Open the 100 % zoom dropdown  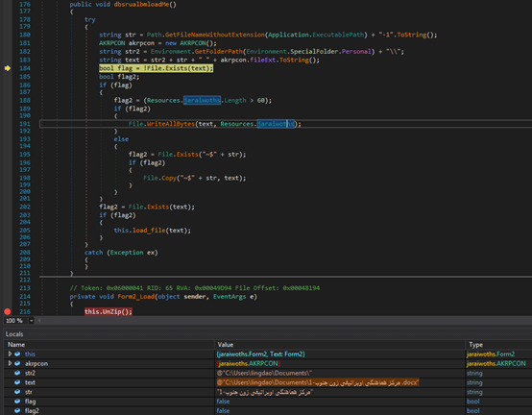coord(32,320)
